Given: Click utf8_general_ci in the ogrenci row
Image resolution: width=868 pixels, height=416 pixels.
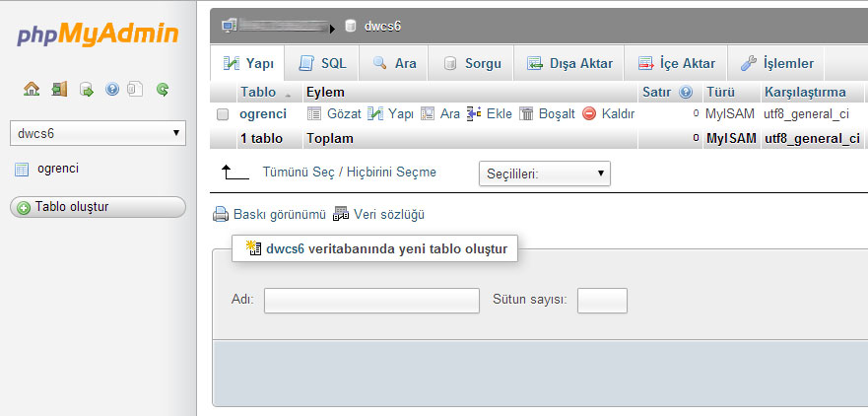Looking at the screenshot, I should point(807,114).
